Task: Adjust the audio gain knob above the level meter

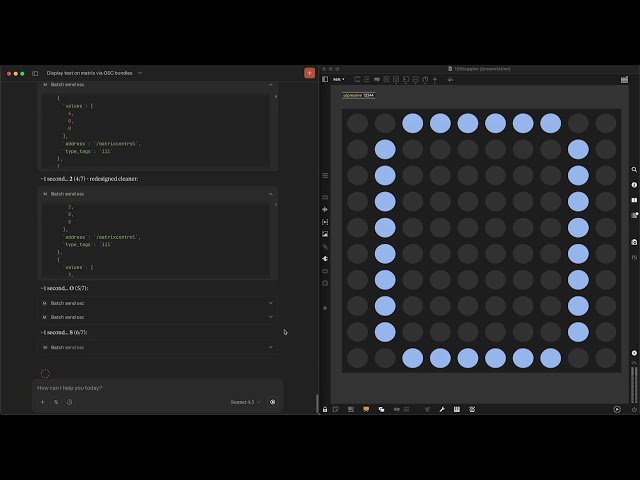Action: [x=634, y=353]
